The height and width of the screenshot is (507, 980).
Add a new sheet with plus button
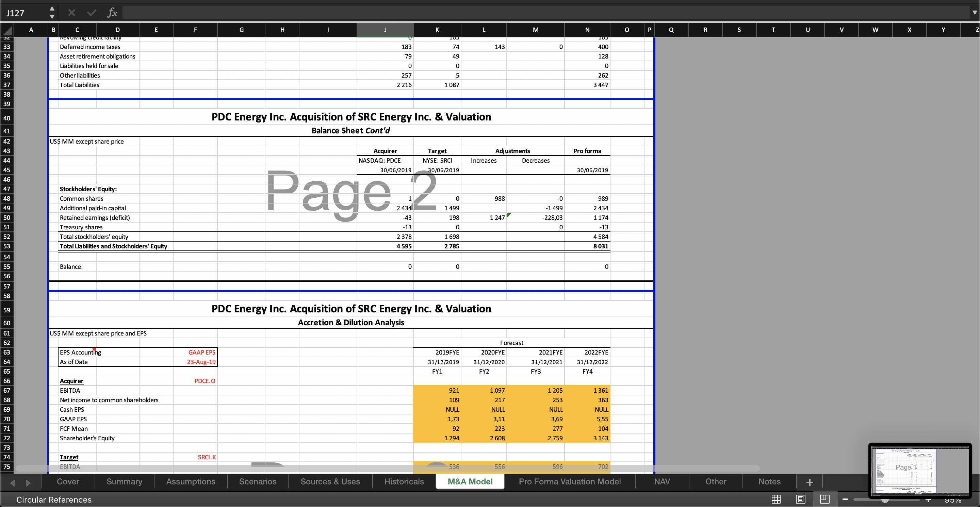(810, 482)
